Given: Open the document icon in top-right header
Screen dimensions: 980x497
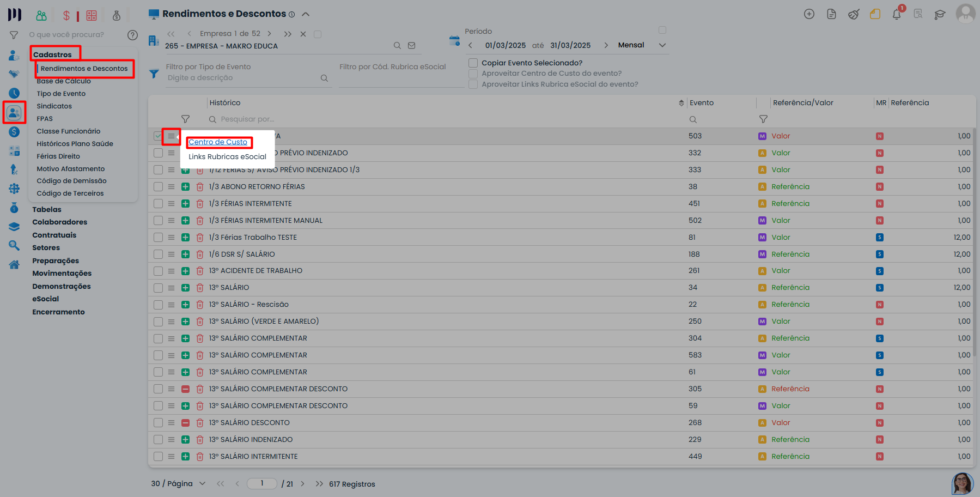Looking at the screenshot, I should point(831,14).
